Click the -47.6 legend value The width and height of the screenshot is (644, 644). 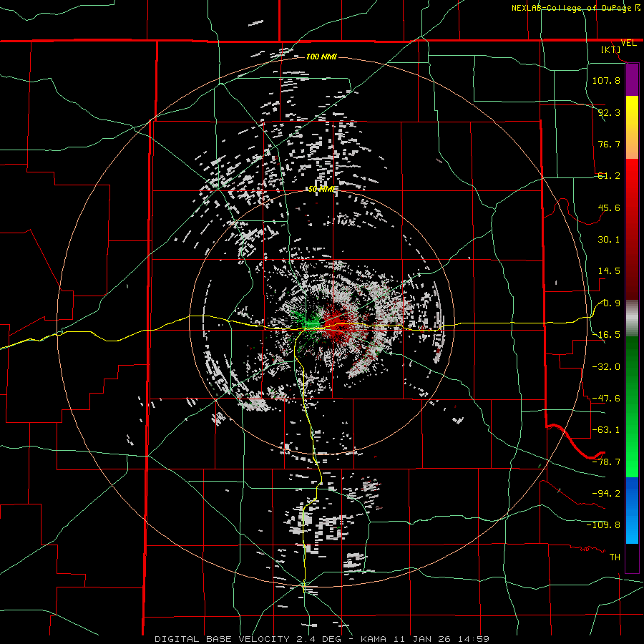(606, 399)
